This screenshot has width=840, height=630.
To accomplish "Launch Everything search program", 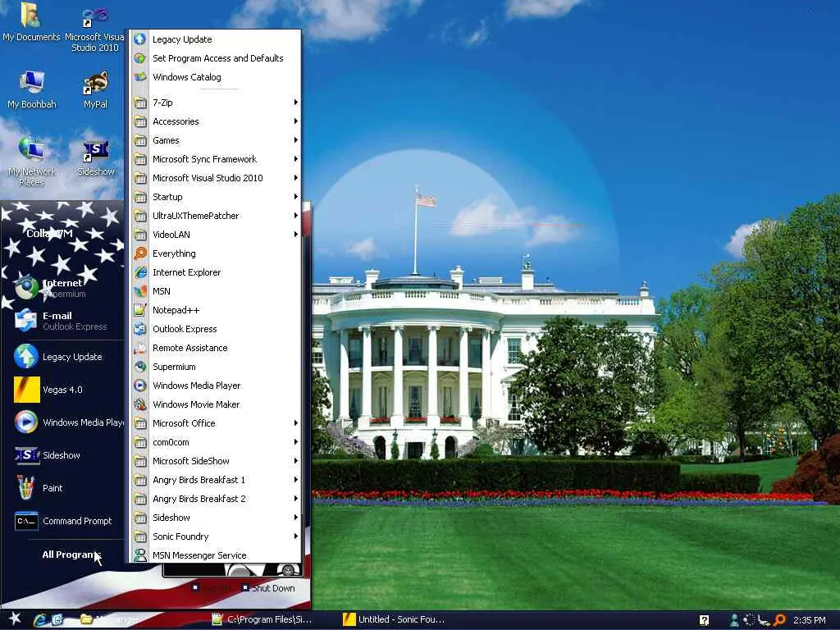I will coord(214,253).
